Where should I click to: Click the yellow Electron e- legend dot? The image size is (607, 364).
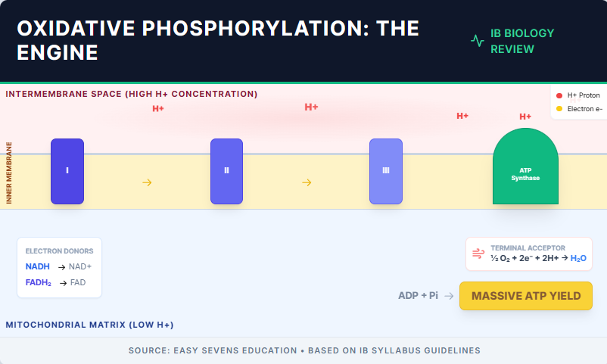[559, 109]
